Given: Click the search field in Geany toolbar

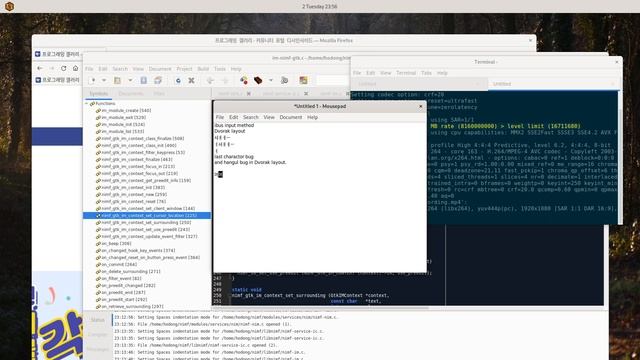Looking at the screenshot, I should [x=333, y=80].
